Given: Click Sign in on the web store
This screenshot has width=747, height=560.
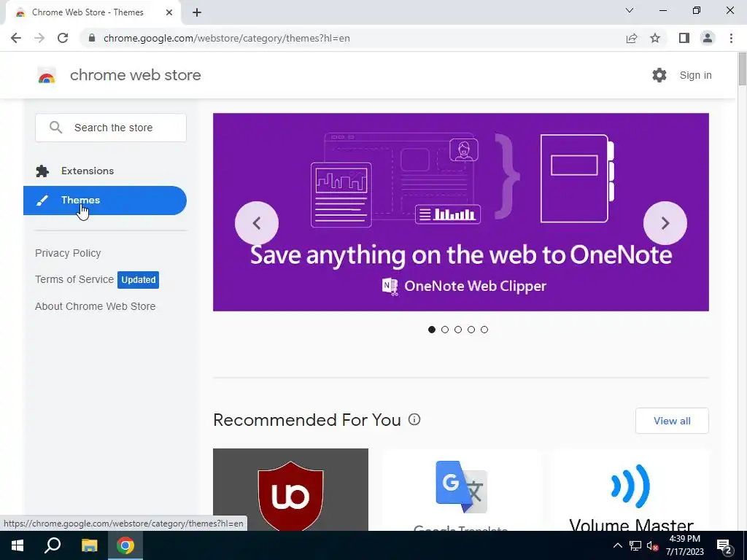Looking at the screenshot, I should 695,75.
